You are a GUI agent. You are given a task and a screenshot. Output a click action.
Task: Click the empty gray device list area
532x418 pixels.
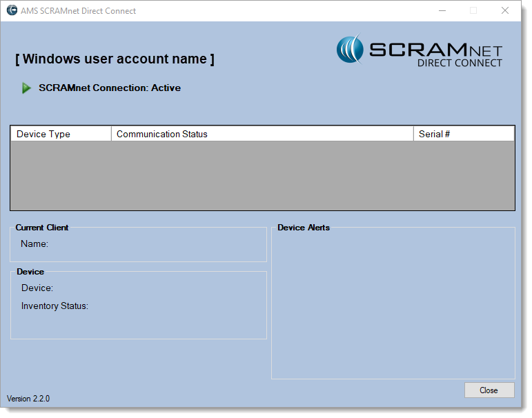pos(262,175)
